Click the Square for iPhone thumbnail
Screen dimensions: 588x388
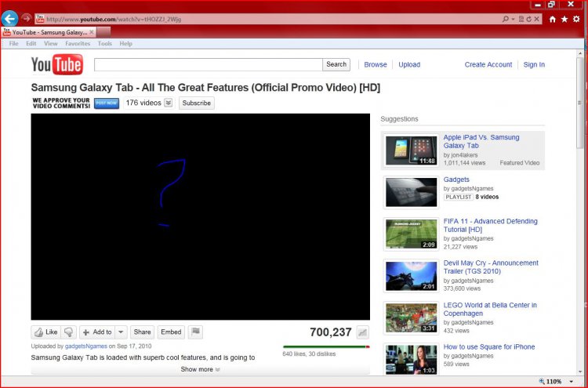click(411, 360)
